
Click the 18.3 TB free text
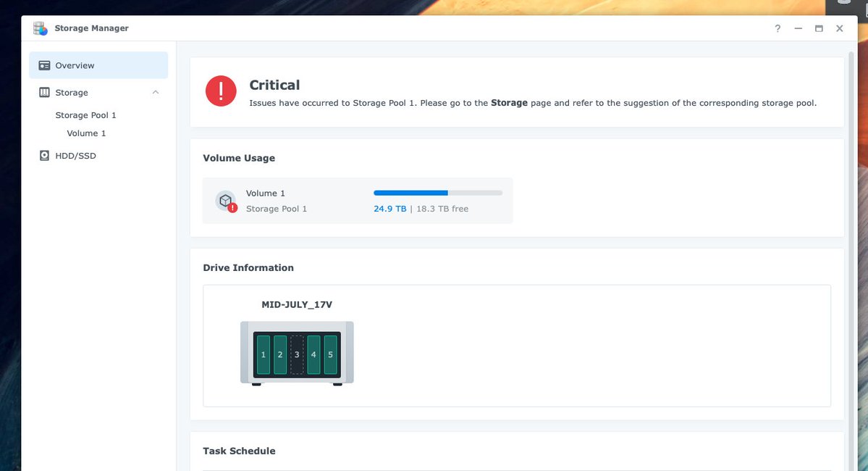tap(442, 209)
